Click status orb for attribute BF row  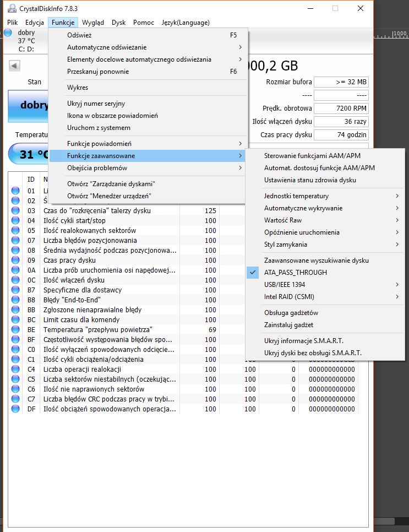pyautogui.click(x=15, y=340)
